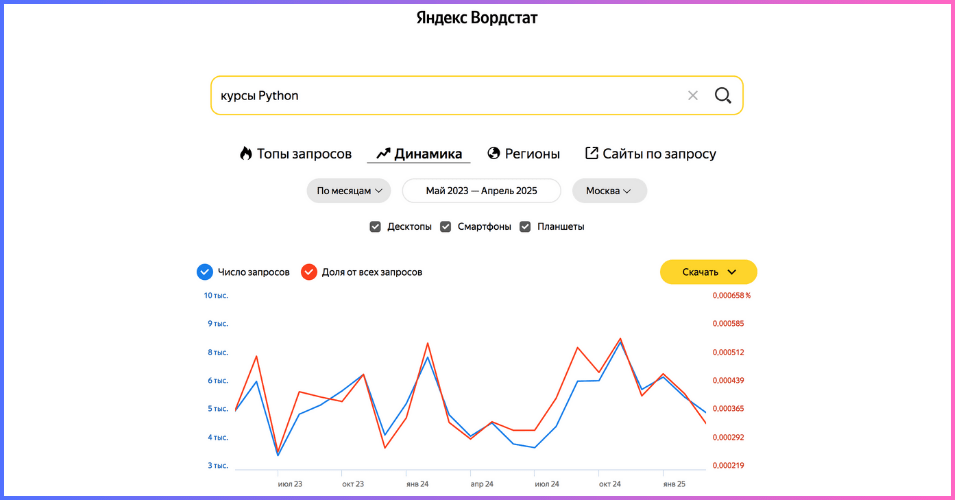Click the 4 тыс. axis label

click(218, 437)
